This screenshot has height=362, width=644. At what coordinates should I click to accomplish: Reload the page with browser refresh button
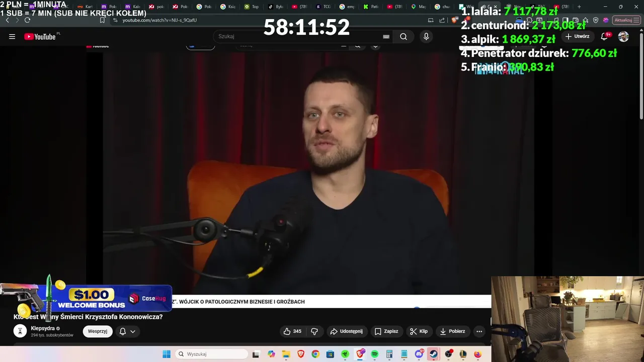(x=27, y=20)
